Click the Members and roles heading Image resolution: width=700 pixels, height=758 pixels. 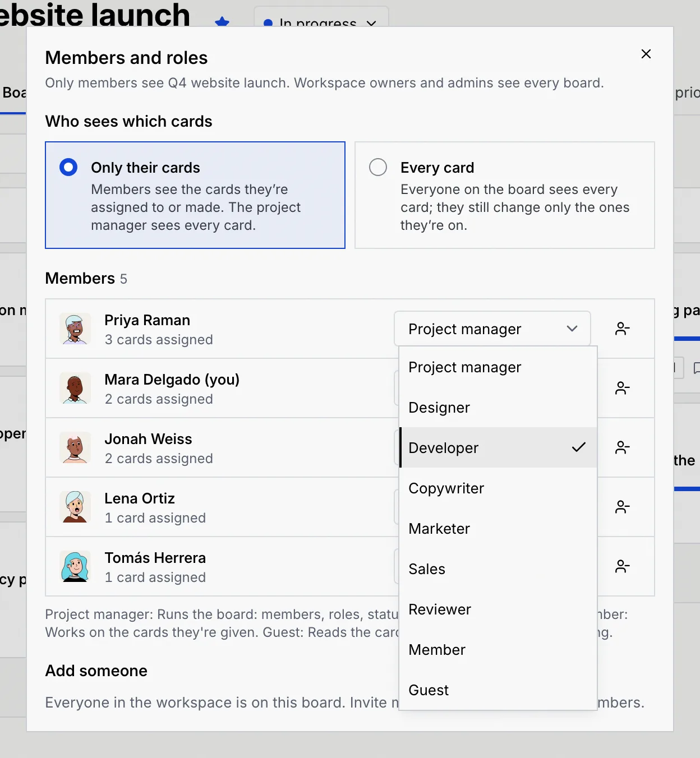(x=126, y=58)
